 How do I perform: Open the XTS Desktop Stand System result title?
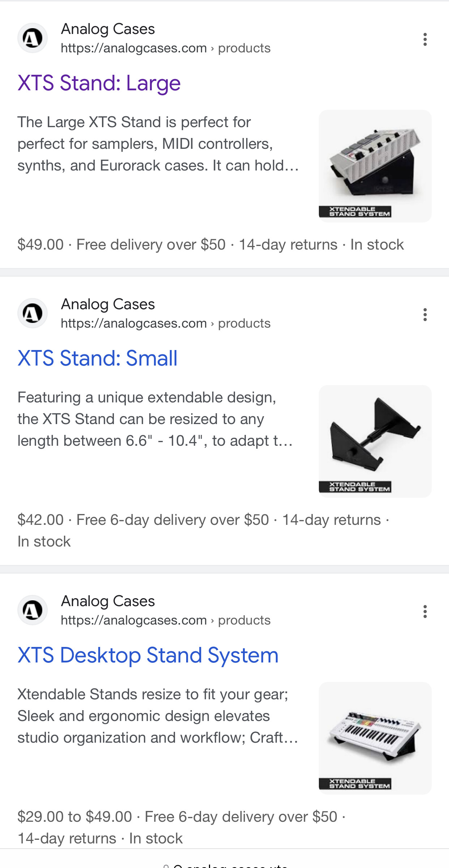click(148, 655)
